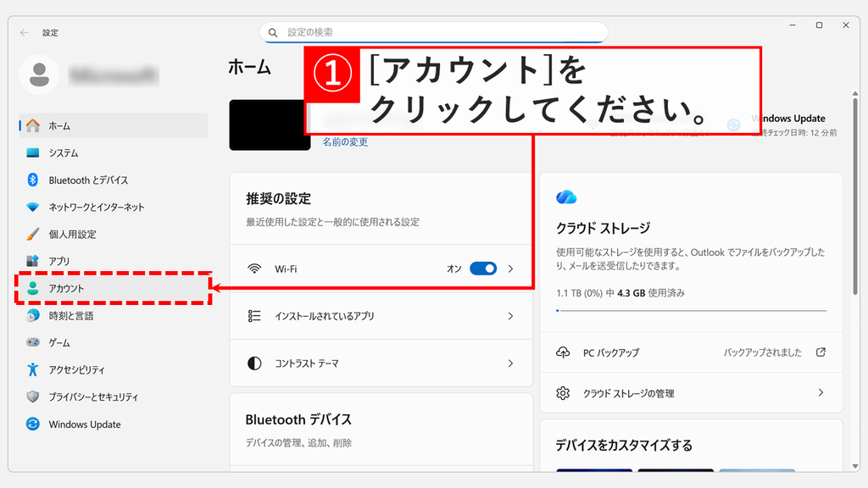This screenshot has height=488, width=868.
Task: Click the アクセシビリティ figure icon
Action: pyautogui.click(x=33, y=369)
